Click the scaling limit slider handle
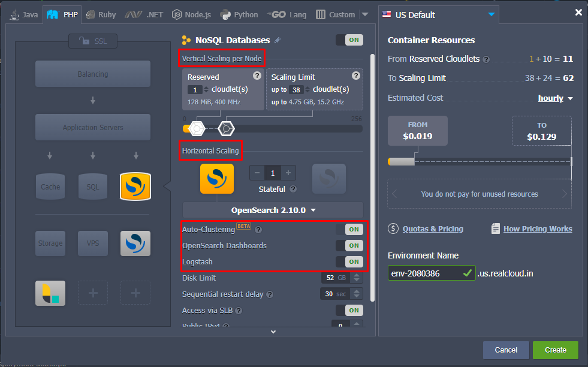The height and width of the screenshot is (367, 588). point(226,128)
